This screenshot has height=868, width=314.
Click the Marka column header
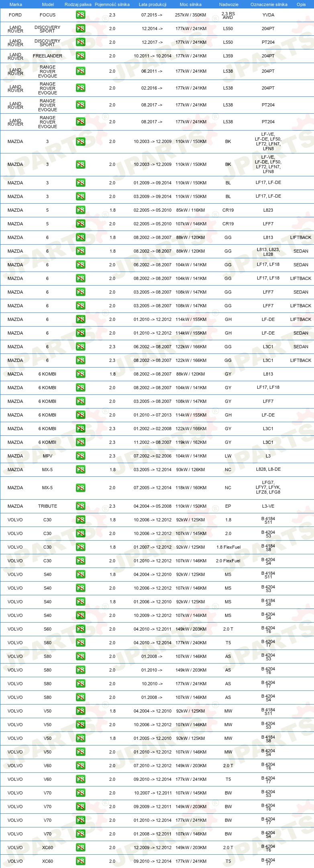point(16,4)
